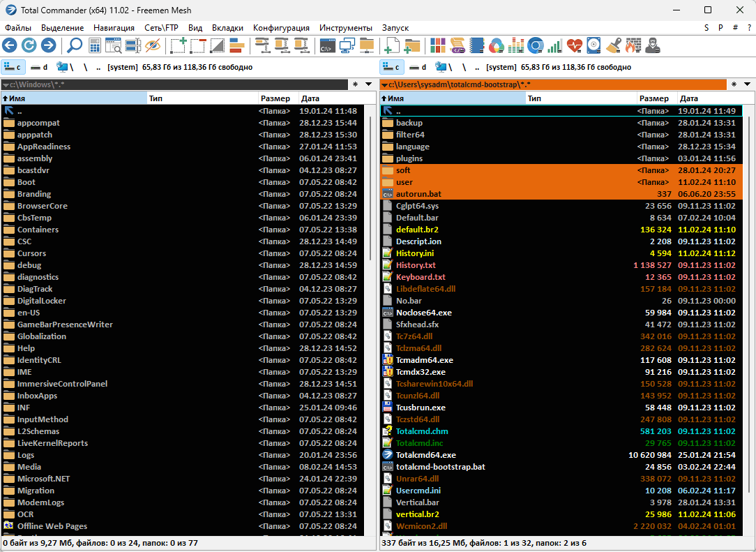Click the red heart monitor icon
The image size is (756, 552).
(574, 46)
